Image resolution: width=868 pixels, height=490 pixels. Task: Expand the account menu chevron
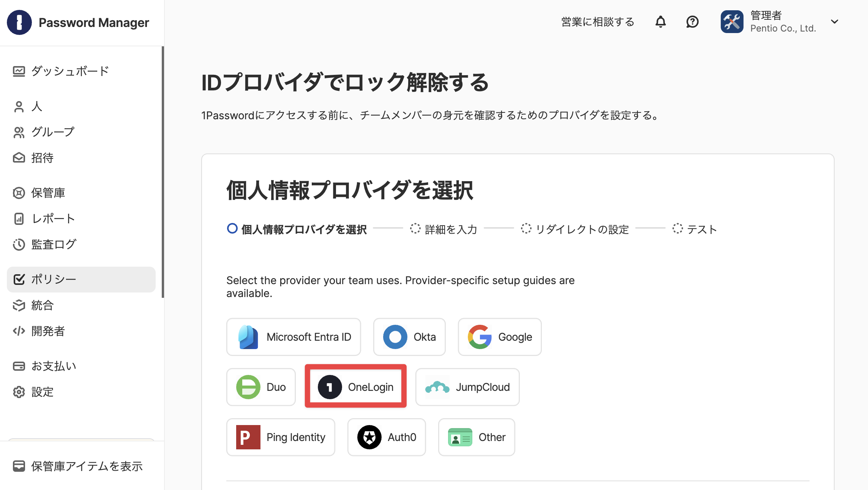point(835,22)
